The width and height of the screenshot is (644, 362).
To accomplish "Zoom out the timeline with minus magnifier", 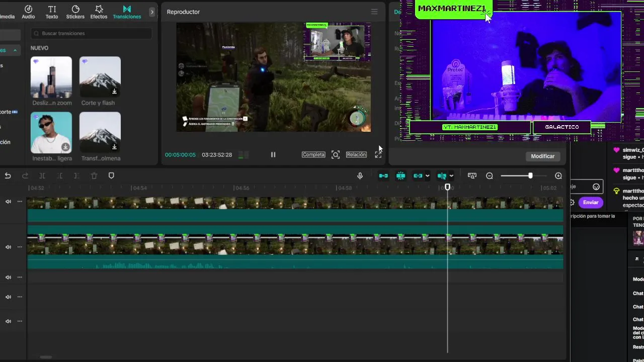I will pyautogui.click(x=489, y=175).
